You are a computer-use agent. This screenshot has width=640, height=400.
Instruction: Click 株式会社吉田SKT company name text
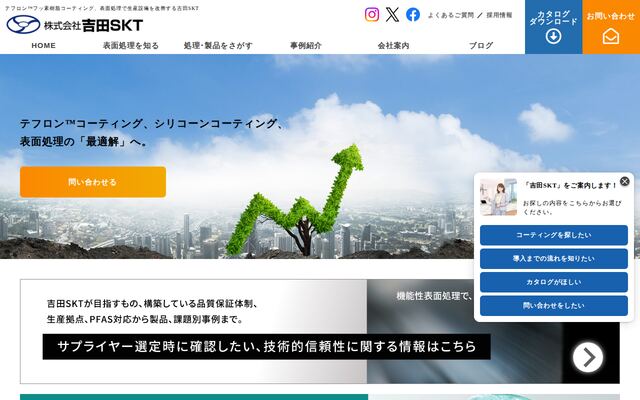pos(93,25)
